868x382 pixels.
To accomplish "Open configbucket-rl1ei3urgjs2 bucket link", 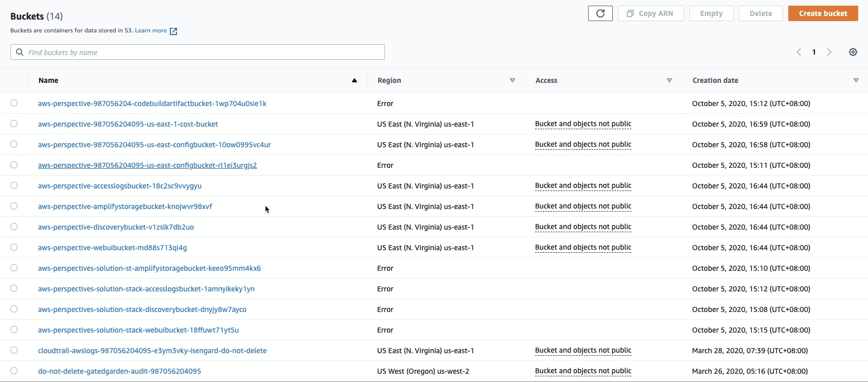I will tap(147, 165).
